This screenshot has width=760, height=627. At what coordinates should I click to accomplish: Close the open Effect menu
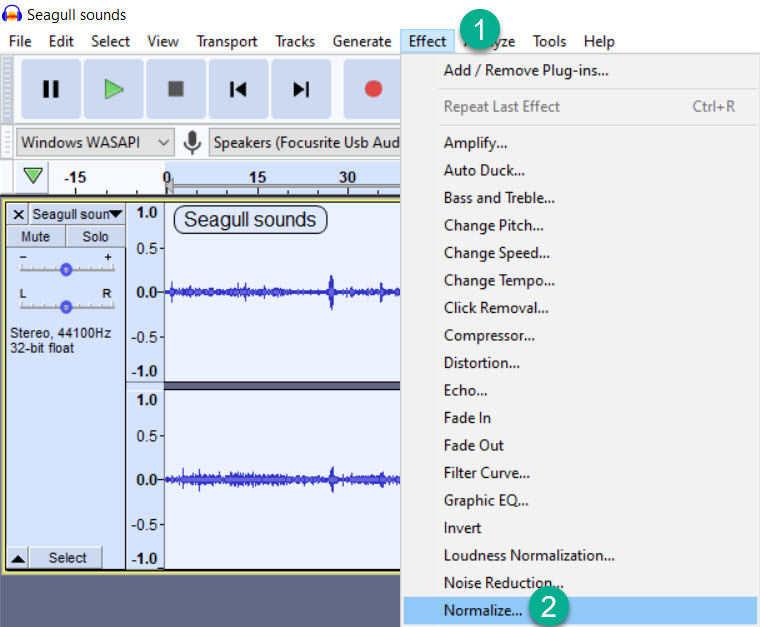[x=427, y=42]
